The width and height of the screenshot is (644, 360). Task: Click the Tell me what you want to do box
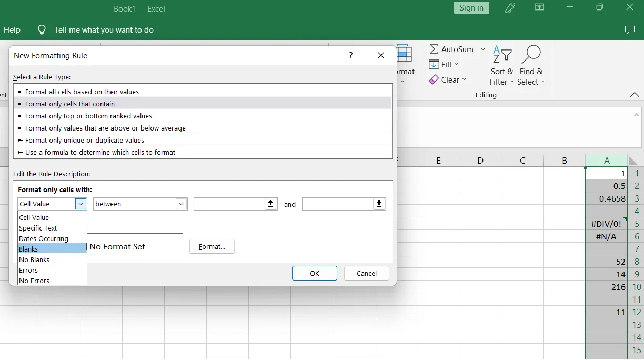(x=104, y=30)
